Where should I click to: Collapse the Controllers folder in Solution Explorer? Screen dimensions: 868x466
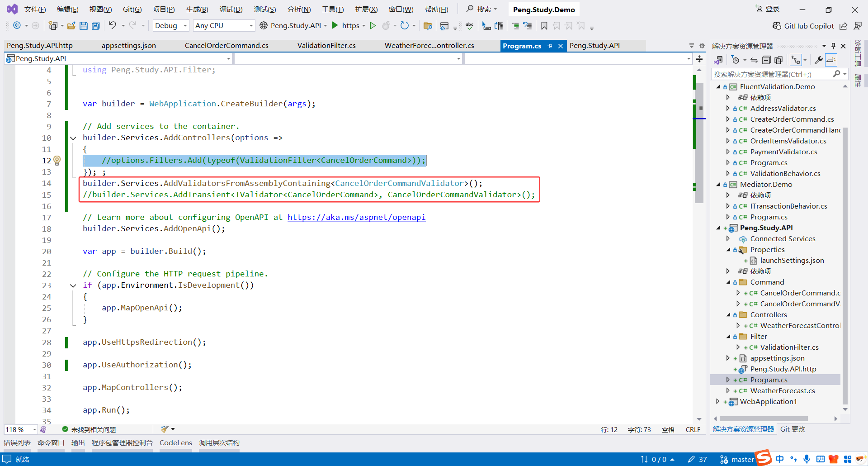pyautogui.click(x=728, y=315)
